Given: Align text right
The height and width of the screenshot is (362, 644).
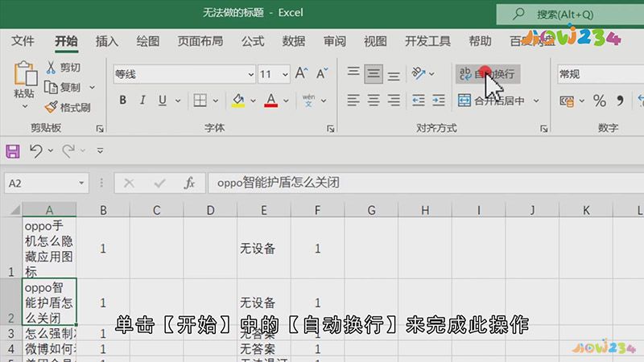Looking at the screenshot, I should [394, 100].
